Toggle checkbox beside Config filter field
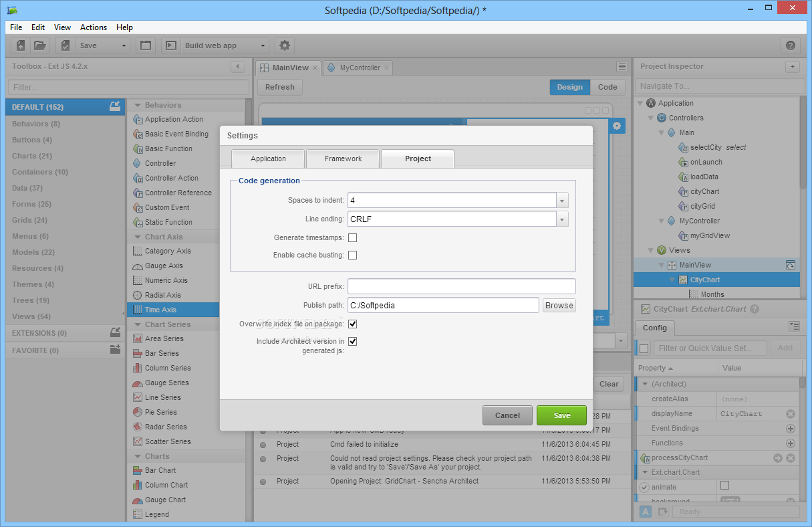Image resolution: width=812 pixels, height=527 pixels. pos(644,348)
